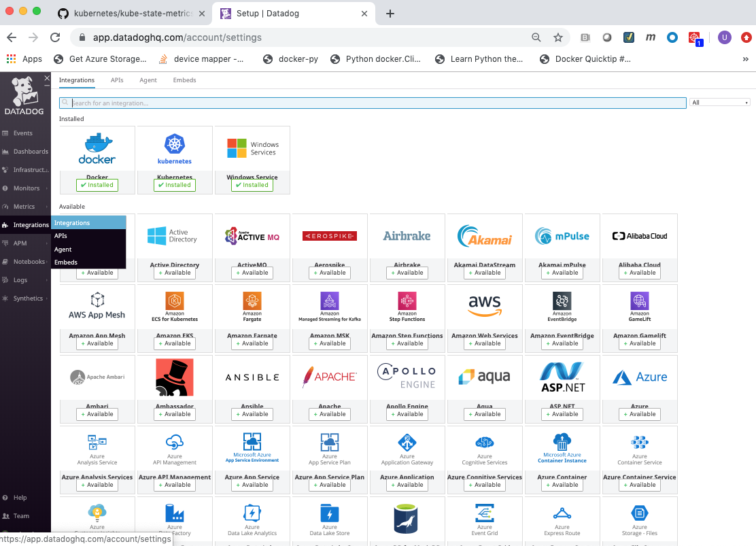
Task: Select the Airbrake integration logo
Action: (407, 236)
